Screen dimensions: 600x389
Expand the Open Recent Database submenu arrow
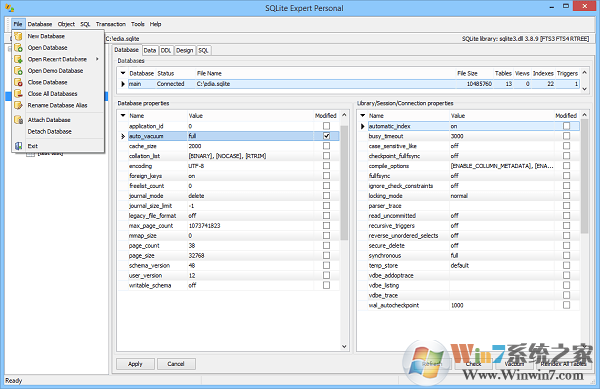[x=98, y=59]
